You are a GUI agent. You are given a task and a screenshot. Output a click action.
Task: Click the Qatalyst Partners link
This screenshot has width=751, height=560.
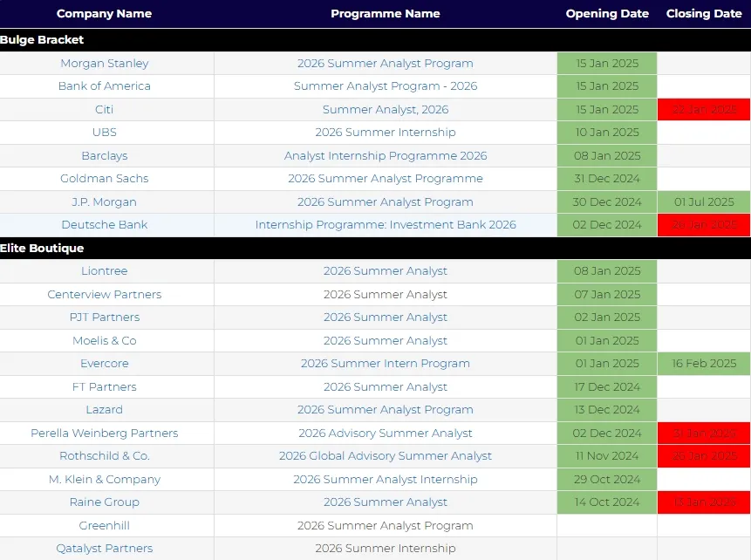click(105, 549)
